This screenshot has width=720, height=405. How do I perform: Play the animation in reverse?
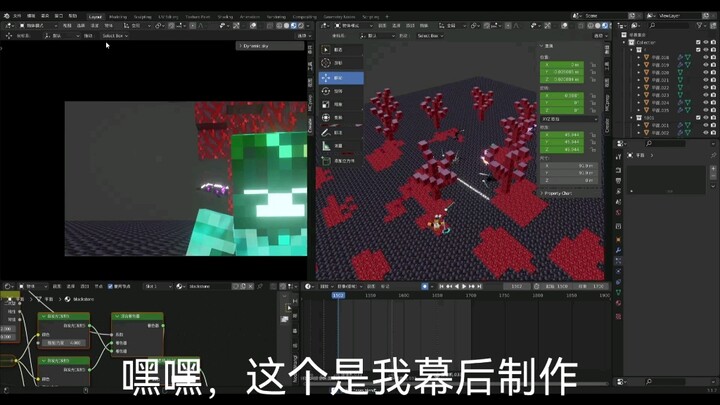coord(456,286)
